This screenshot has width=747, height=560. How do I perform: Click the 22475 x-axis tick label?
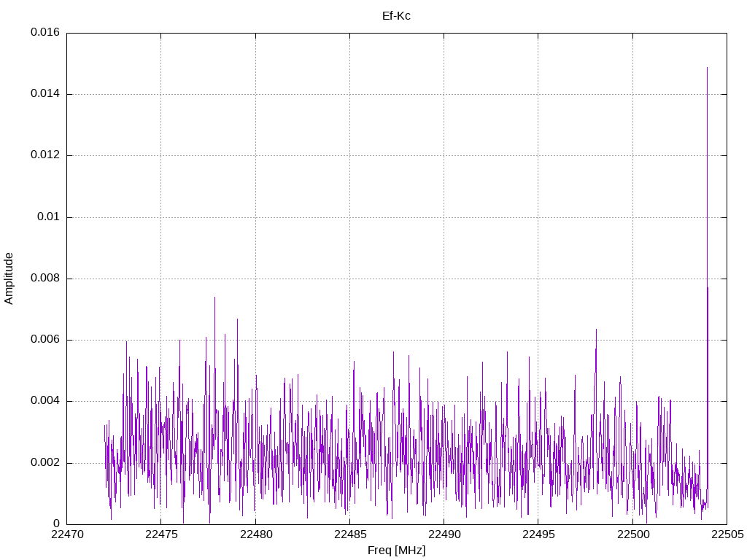click(161, 534)
